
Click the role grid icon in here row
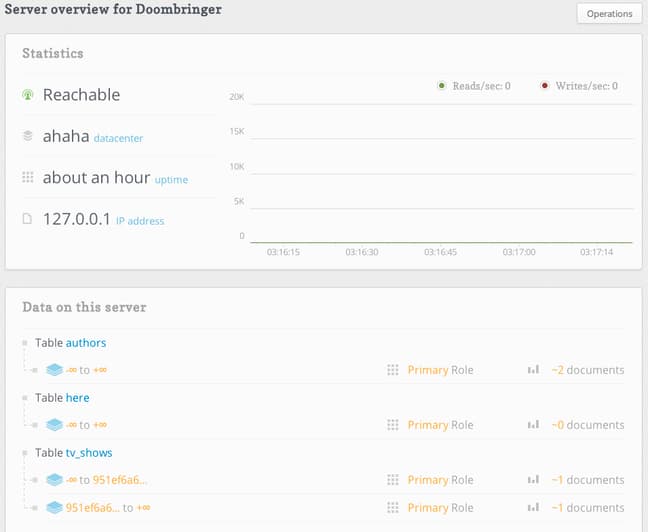pos(393,425)
